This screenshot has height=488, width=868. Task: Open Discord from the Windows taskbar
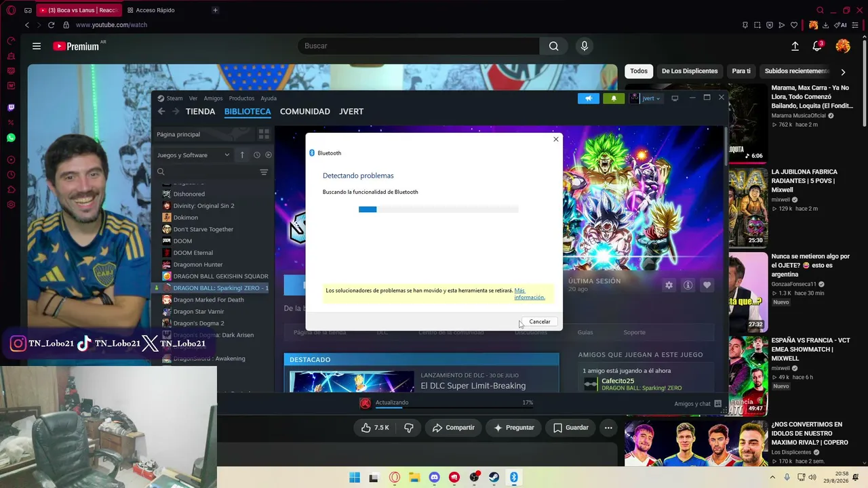(x=435, y=477)
